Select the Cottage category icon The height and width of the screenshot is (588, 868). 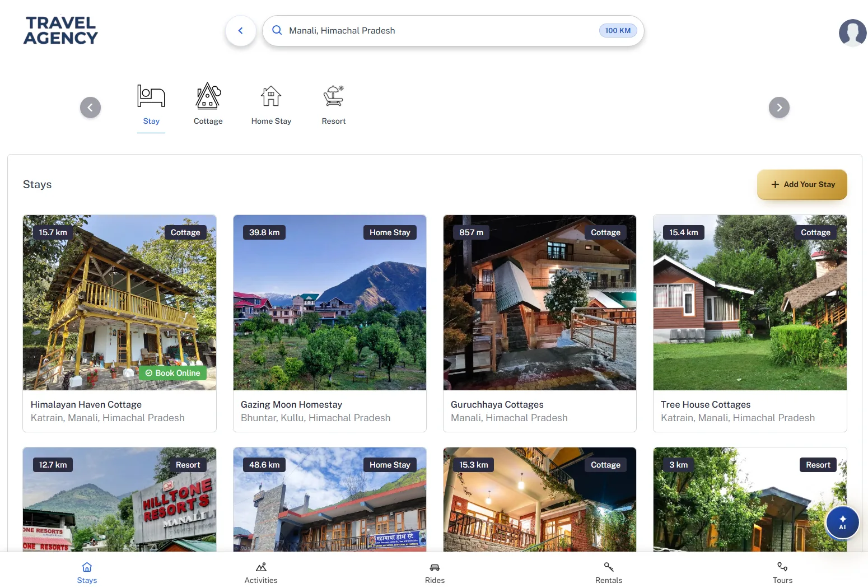point(208,96)
